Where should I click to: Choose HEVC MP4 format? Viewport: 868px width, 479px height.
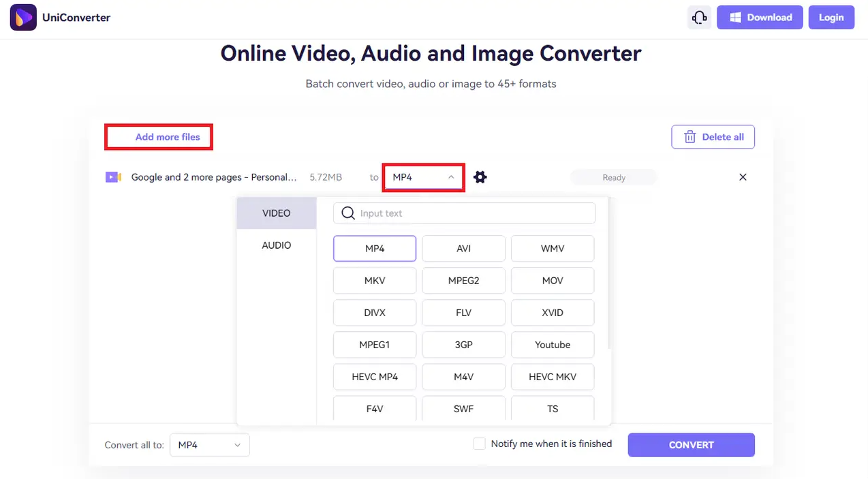coord(375,377)
